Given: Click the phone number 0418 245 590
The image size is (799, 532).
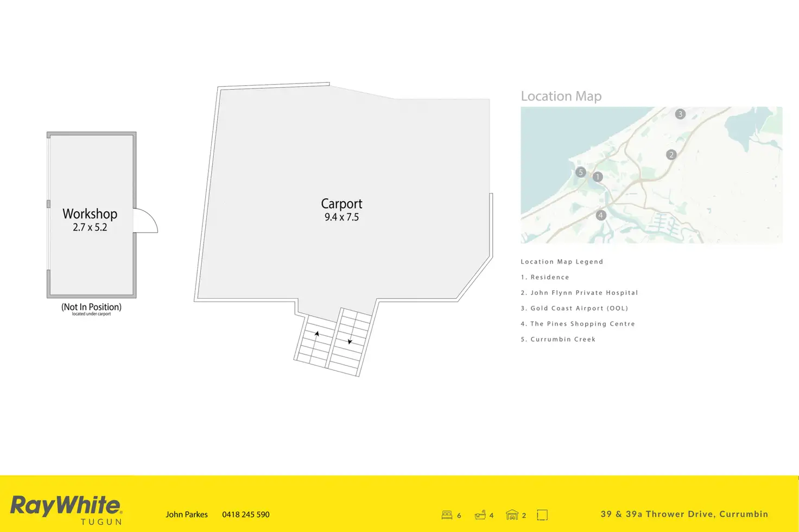Looking at the screenshot, I should pos(245,515).
